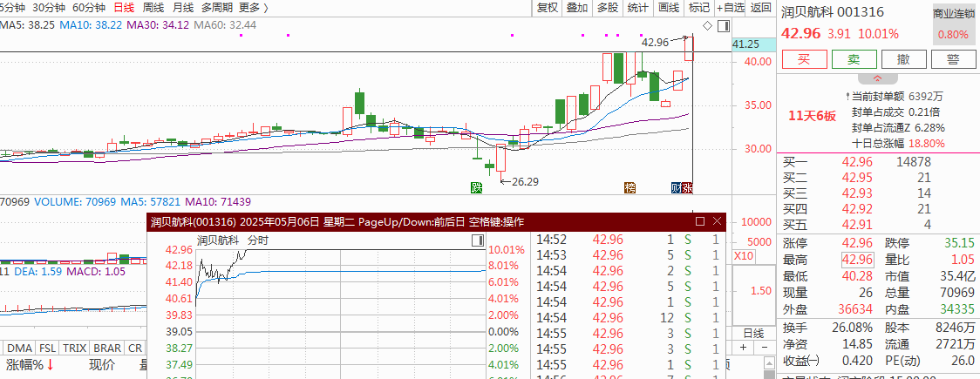Zoom in the chart with the plus button
Screen dimensions: 980x379
[x=743, y=347]
